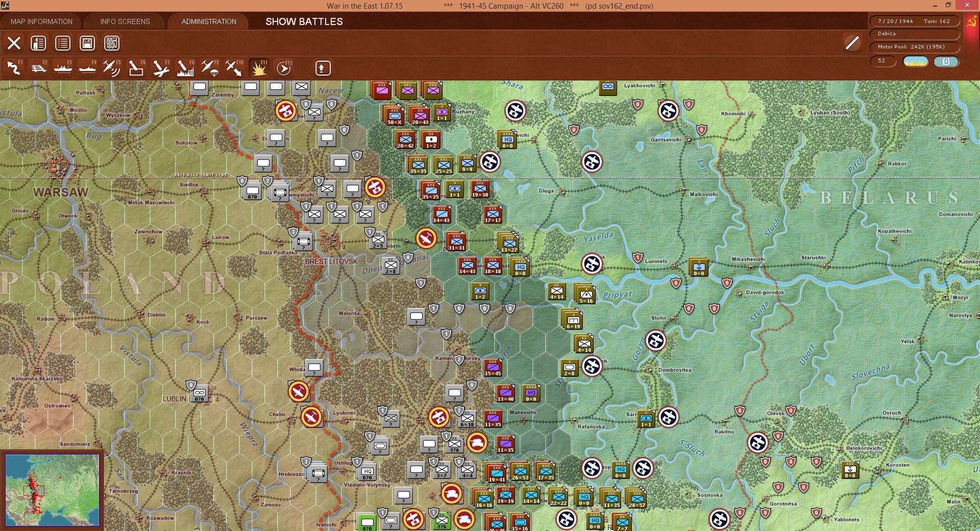This screenshot has height=531, width=980.
Task: Select the Soviet unit labeled 19=38
Action: tap(480, 189)
